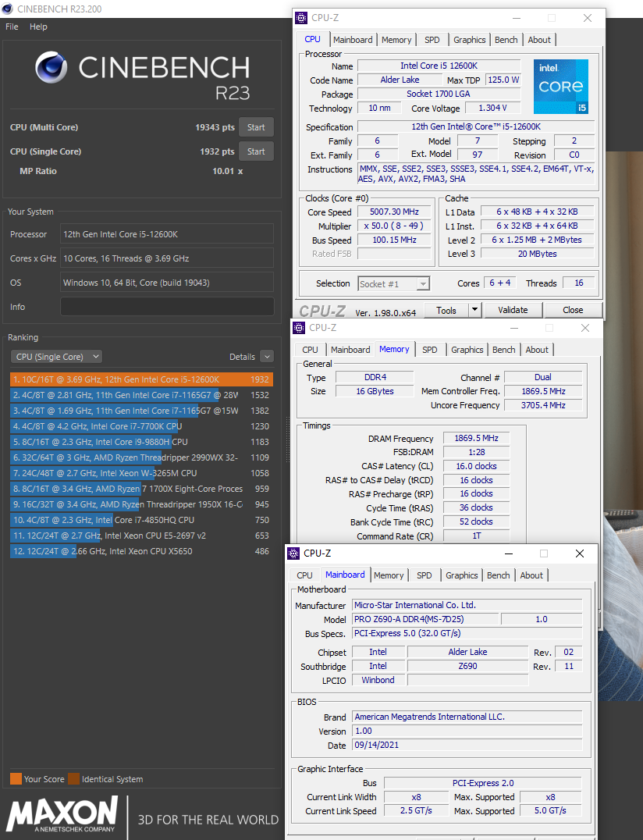Click the Cinebench app icon in title bar

point(8,9)
